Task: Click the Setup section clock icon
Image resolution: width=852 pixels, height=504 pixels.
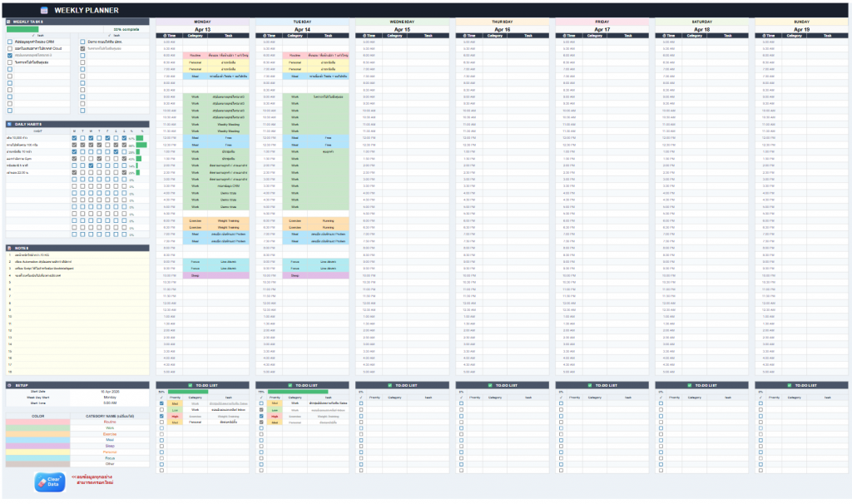Action: tap(9, 386)
